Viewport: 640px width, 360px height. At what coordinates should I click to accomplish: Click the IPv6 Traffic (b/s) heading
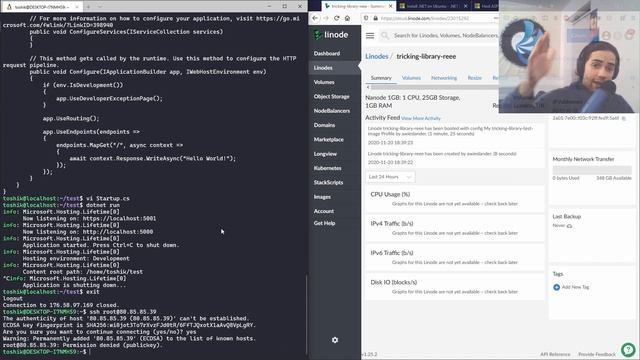(392, 253)
